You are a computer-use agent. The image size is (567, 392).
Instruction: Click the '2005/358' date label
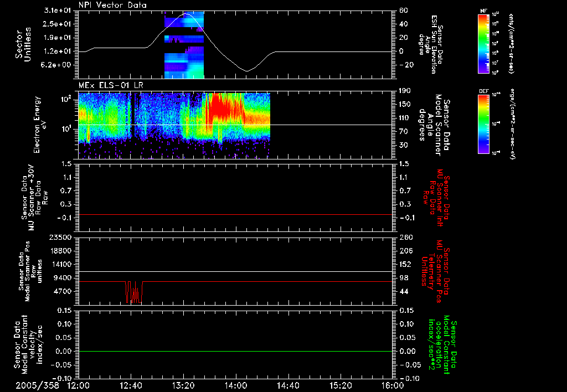coord(37,385)
